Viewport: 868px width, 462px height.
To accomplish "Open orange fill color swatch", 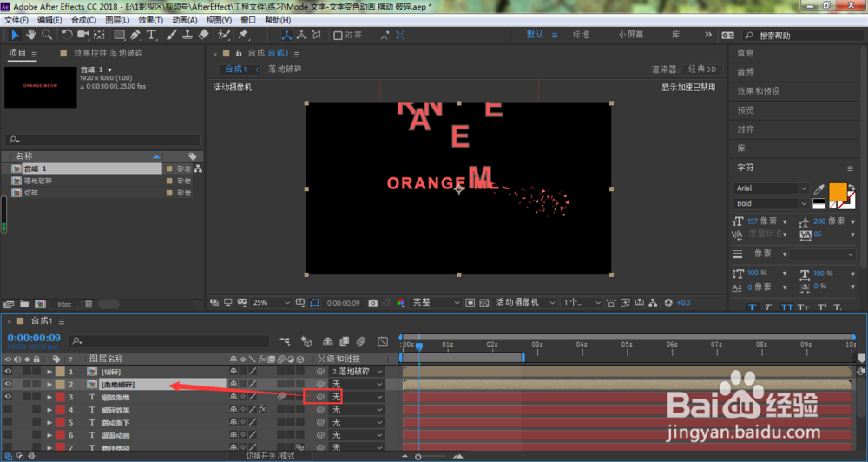I will click(x=838, y=192).
